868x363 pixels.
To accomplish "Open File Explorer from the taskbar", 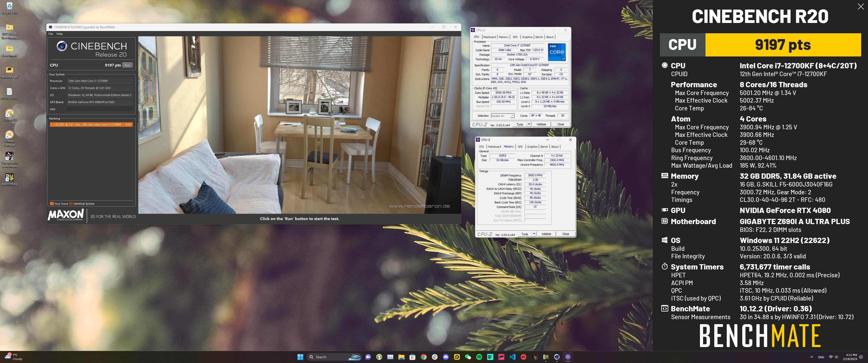I will pos(401,357).
